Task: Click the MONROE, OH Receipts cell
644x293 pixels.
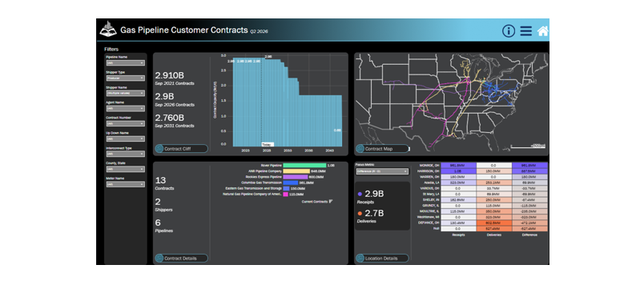Action: point(458,166)
